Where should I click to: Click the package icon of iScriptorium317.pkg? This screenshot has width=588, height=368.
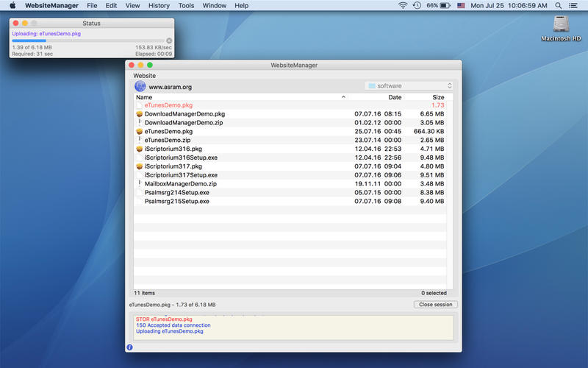coord(140,166)
